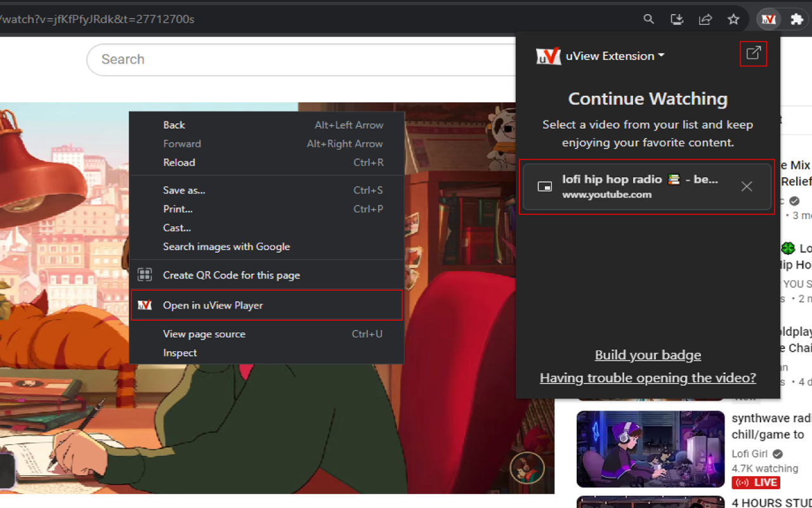This screenshot has width=812, height=508.
Task: Dismiss the lofi hip hop saved video
Action: tap(747, 187)
